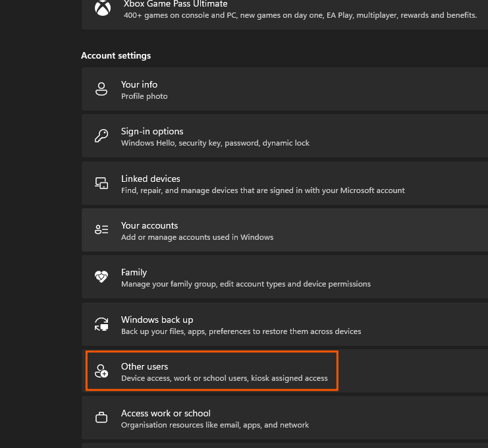The width and height of the screenshot is (488, 448).
Task: Click the Windows back up sync icon
Action: tap(101, 324)
